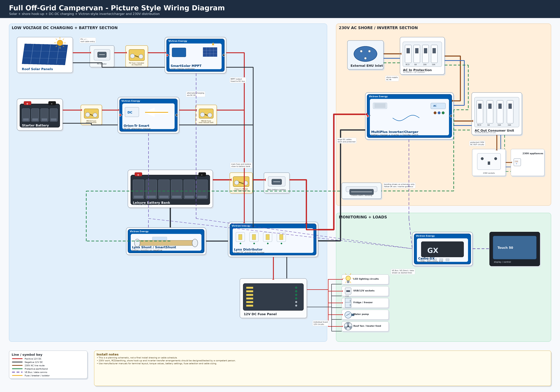
Task: Click the PV fuse / breaker symbol
Action: [x=137, y=55]
